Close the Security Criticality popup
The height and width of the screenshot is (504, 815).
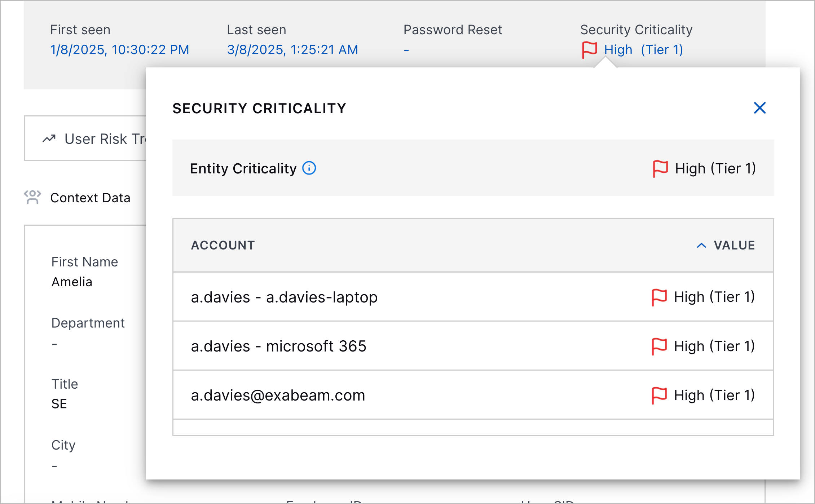(759, 108)
